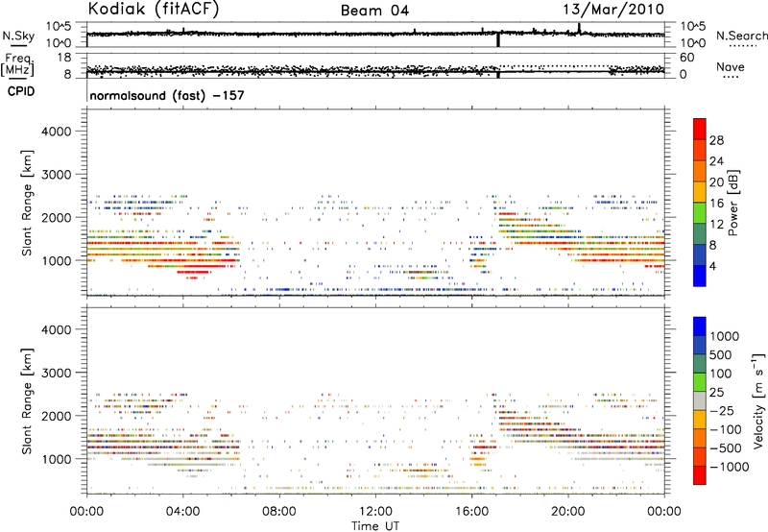Click the "100" label on the velocity colorbar

point(721,374)
